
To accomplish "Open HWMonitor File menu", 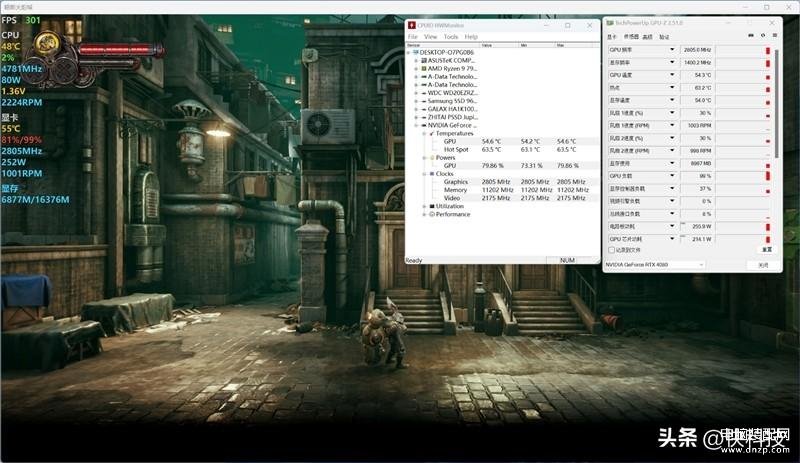I will [x=413, y=37].
